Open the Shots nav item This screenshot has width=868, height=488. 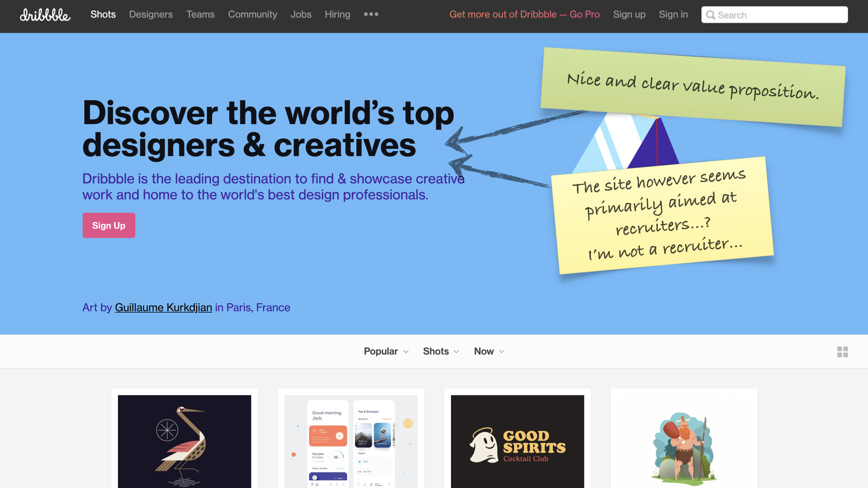click(103, 14)
